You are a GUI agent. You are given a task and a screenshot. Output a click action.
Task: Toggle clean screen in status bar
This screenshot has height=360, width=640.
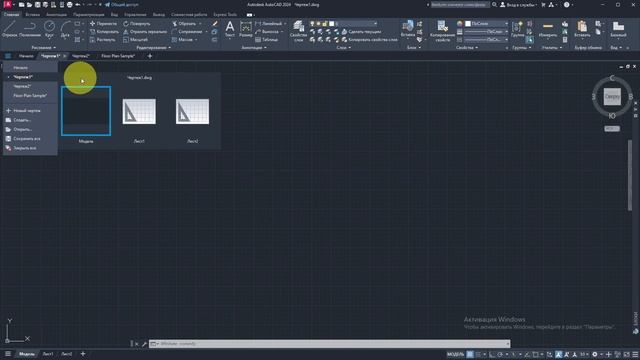click(627, 354)
